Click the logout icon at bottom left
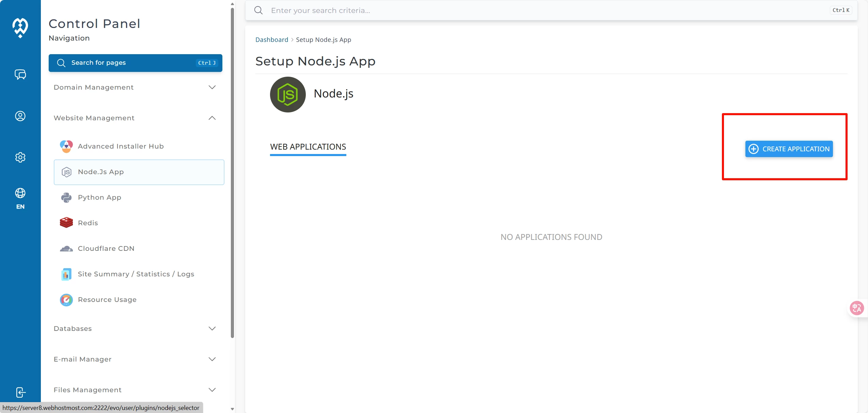This screenshot has height=413, width=868. [20, 392]
